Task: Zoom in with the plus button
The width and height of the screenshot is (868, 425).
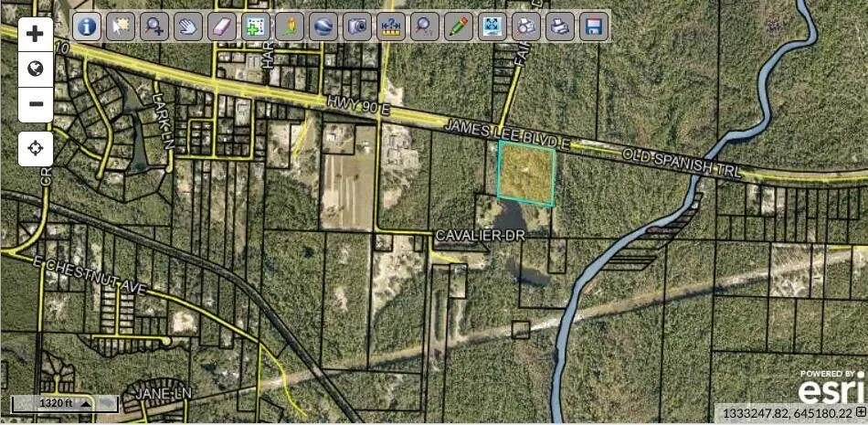Action: 36,35
